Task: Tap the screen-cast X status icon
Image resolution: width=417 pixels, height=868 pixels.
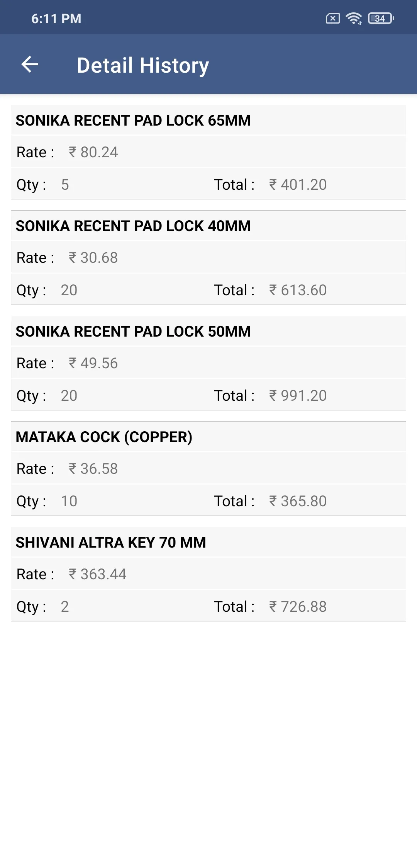Action: click(x=332, y=19)
